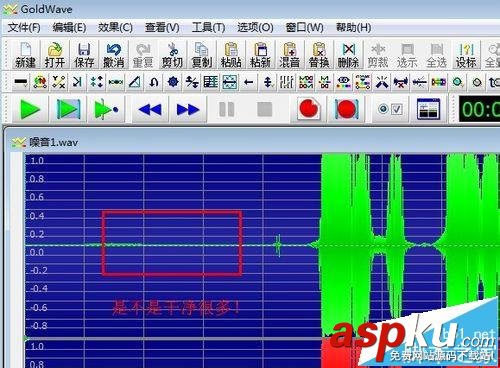
Task: Open the 帮助(H) menu
Action: 353,27
